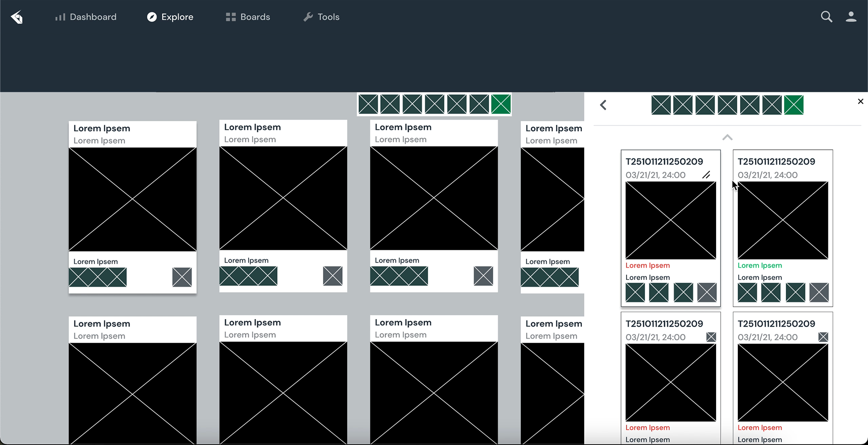The height and width of the screenshot is (445, 868).
Task: Click title of third bottom-row main card
Action: (403, 322)
